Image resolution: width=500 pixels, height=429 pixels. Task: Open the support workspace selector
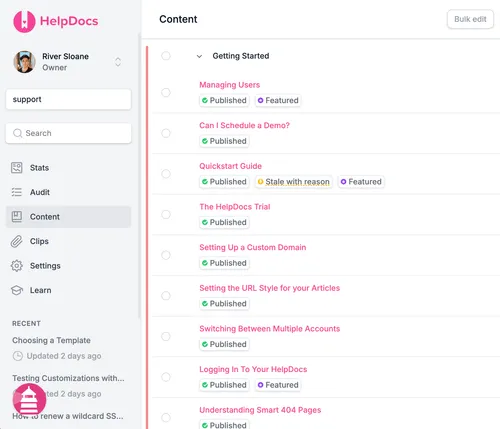pos(68,99)
